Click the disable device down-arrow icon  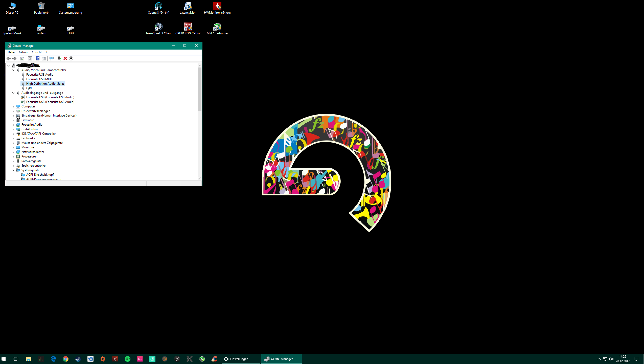click(71, 58)
